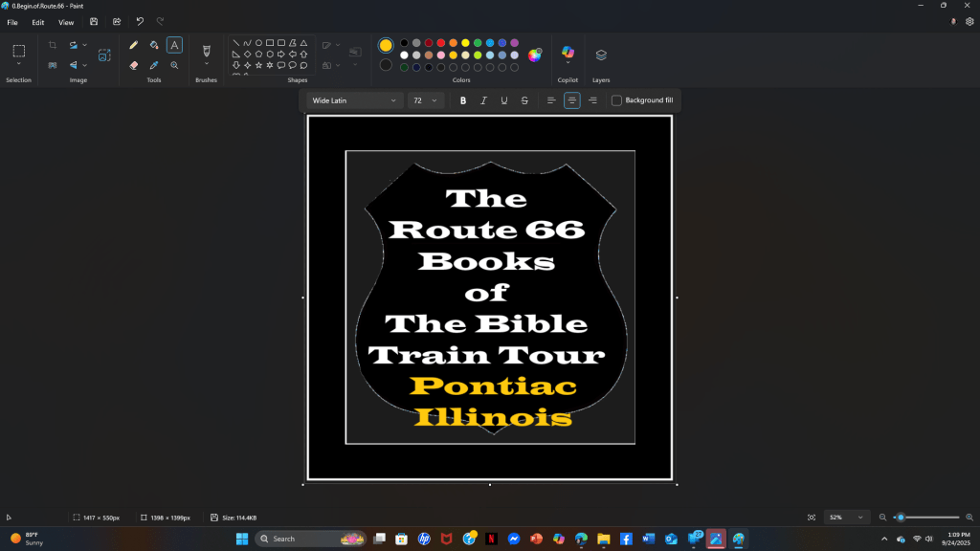The height and width of the screenshot is (551, 980).
Task: Enable the Background fill checkbox
Action: pos(616,100)
